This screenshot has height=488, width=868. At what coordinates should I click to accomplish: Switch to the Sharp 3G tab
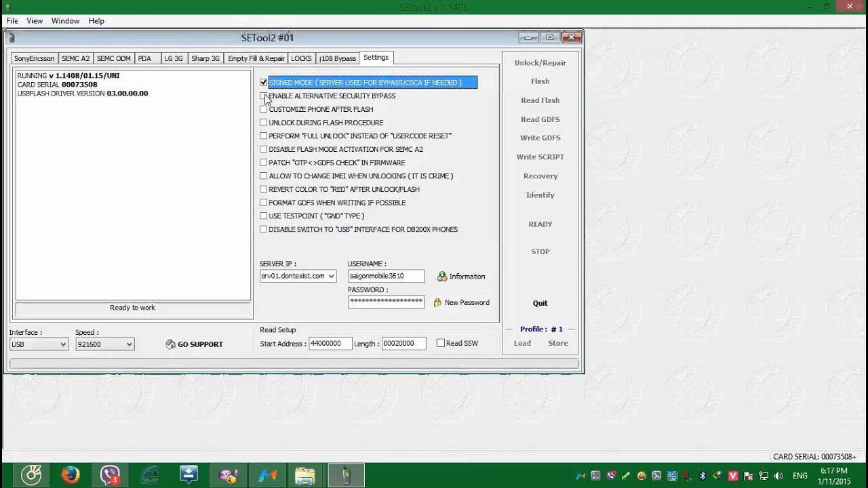coord(205,58)
